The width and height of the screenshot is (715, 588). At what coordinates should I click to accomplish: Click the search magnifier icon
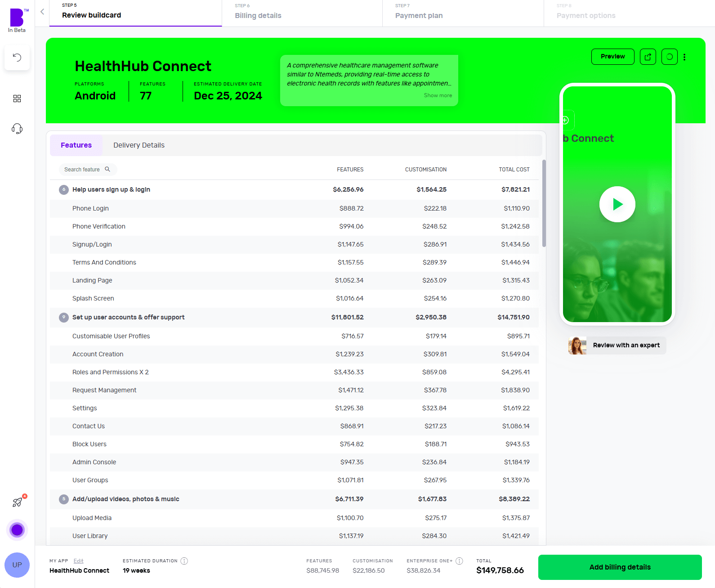click(x=107, y=169)
